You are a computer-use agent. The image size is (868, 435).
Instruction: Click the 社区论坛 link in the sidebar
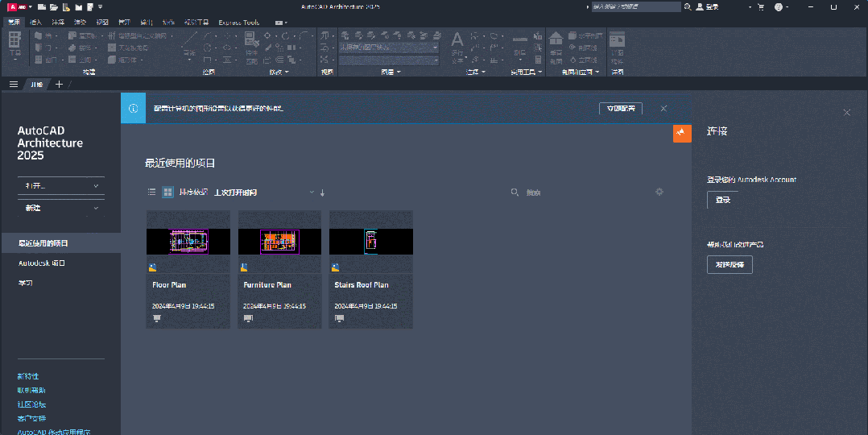(x=31, y=404)
